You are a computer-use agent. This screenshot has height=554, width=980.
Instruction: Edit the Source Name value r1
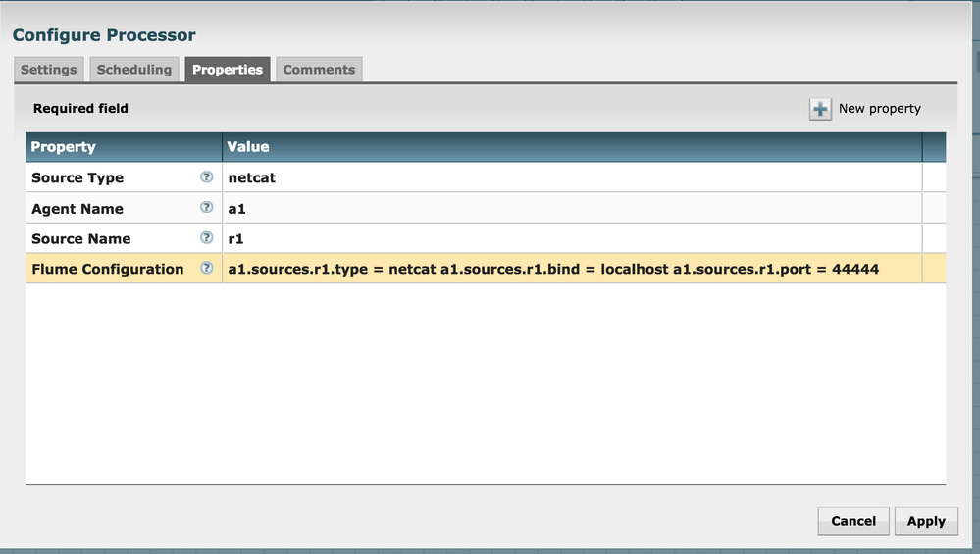pos(235,239)
